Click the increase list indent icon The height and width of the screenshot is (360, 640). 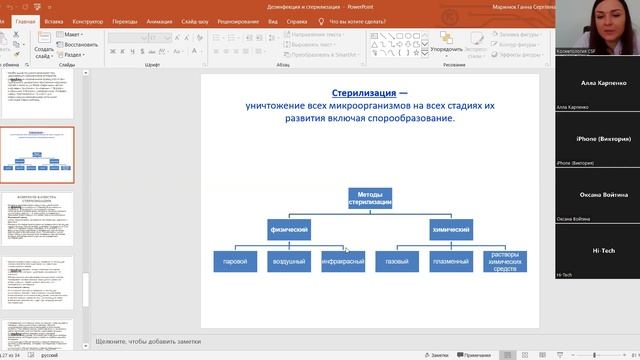tap(259, 38)
